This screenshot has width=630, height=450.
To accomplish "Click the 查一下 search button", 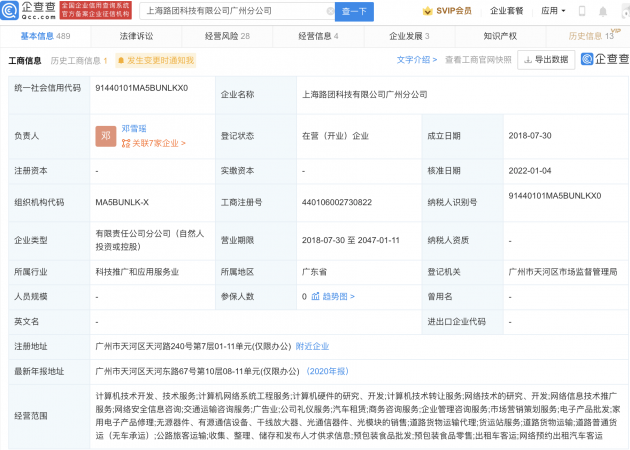I will click(354, 12).
